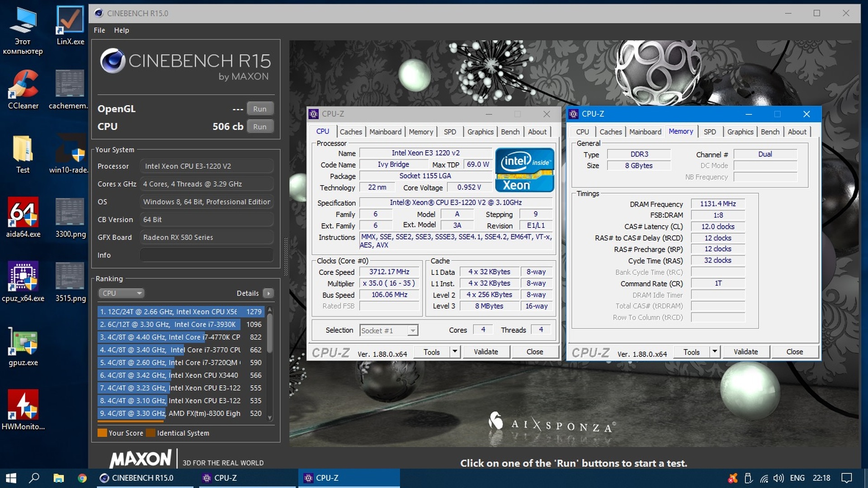This screenshot has width=868, height=488.
Task: Switch to first CPU-Z taskbar button
Action: pyautogui.click(x=247, y=478)
